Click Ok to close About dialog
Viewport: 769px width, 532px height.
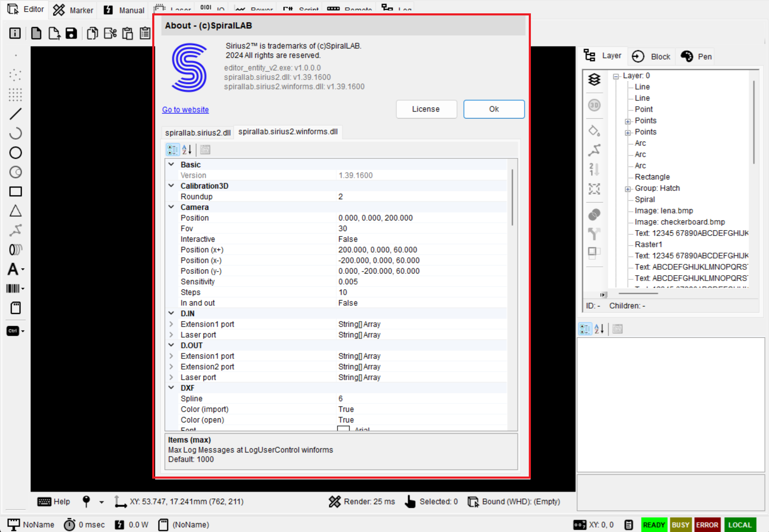[494, 109]
